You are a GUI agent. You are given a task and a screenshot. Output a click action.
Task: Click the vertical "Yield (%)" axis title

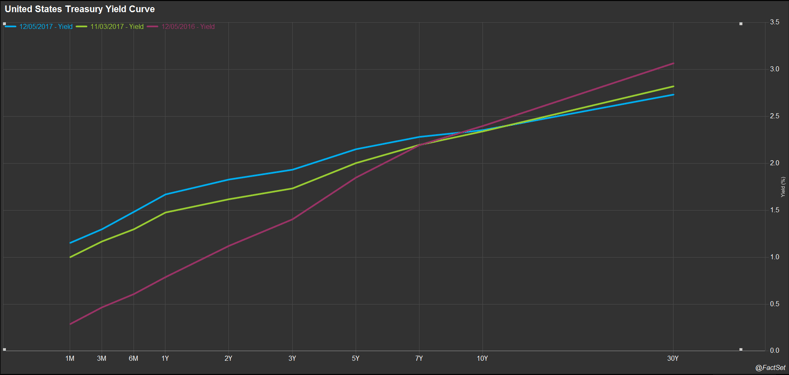click(x=783, y=187)
